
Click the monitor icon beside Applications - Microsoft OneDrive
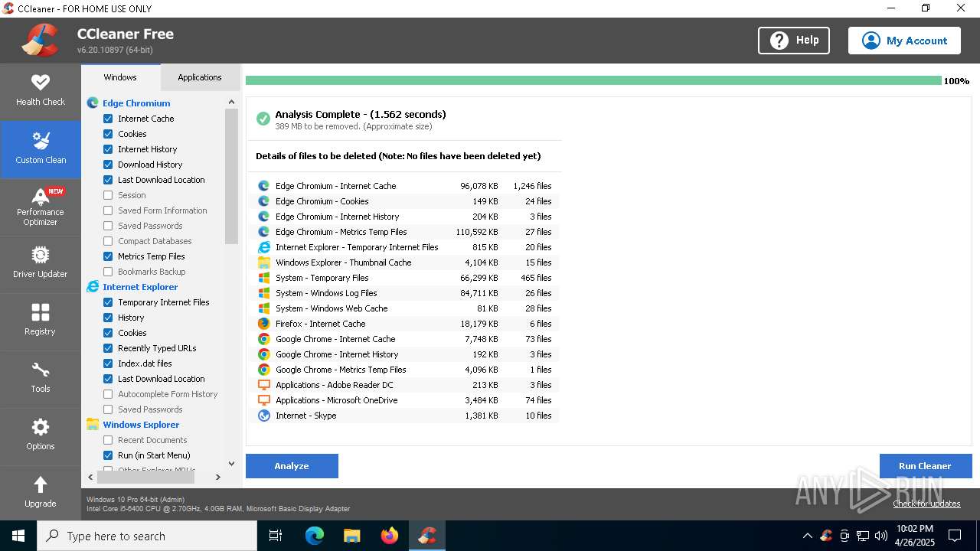point(263,400)
